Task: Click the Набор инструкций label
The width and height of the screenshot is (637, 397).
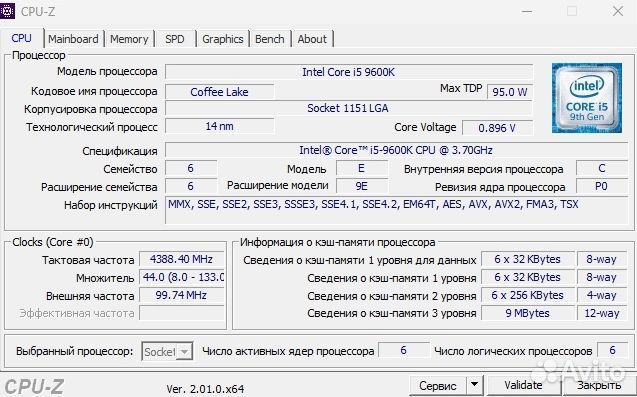Action: coord(110,205)
